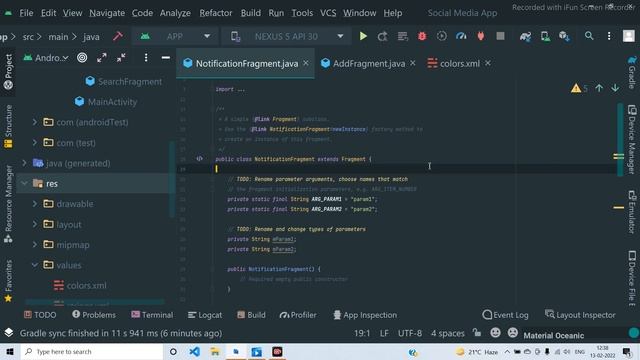Expand com (androidTest) folder

[35, 122]
